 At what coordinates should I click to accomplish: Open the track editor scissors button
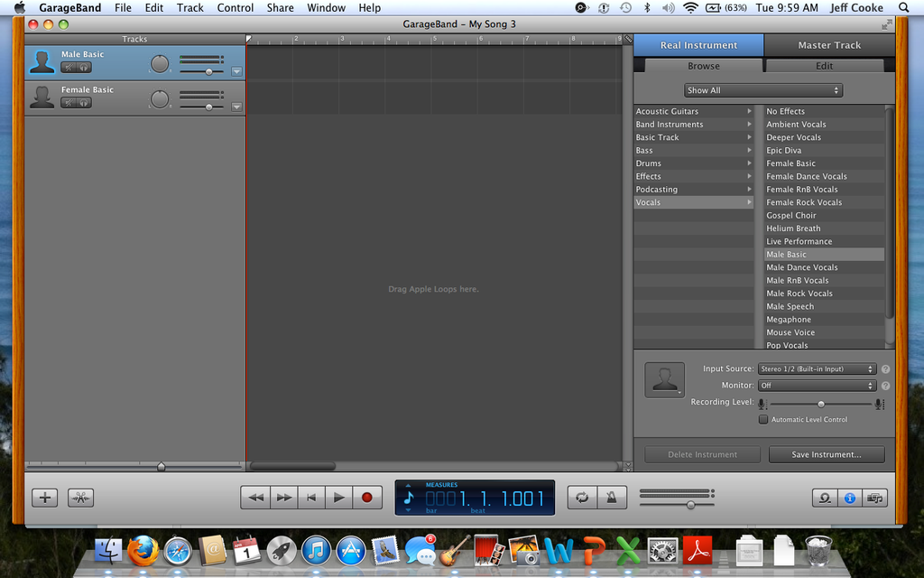tap(80, 498)
